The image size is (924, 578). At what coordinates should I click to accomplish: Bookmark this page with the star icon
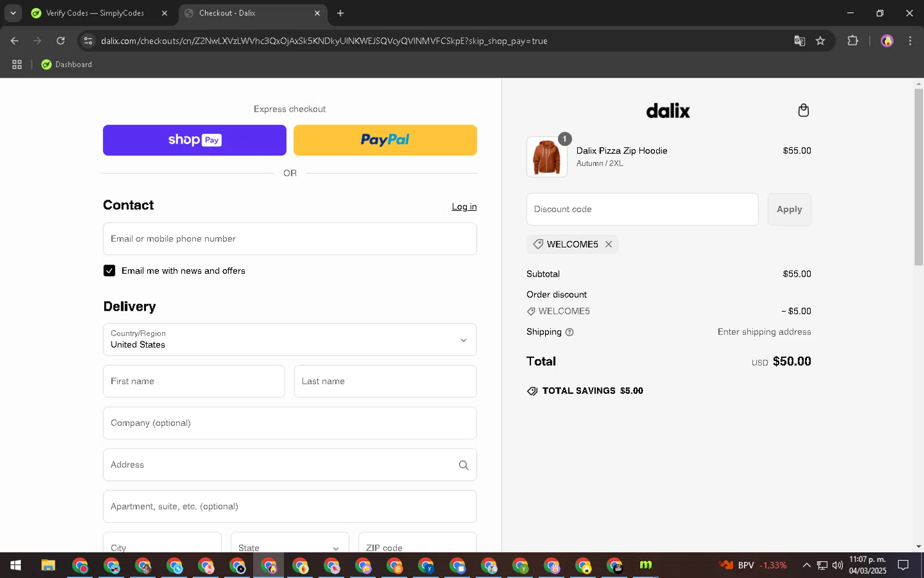820,41
